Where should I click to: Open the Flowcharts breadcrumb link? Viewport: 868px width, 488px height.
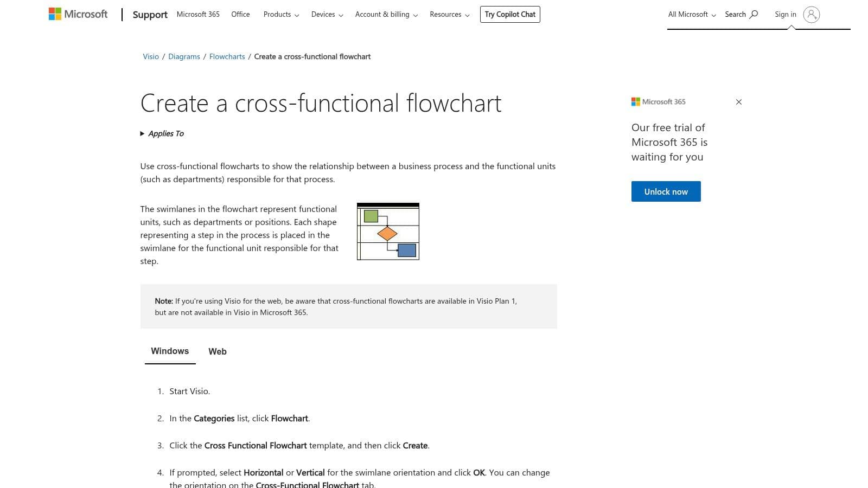point(227,56)
